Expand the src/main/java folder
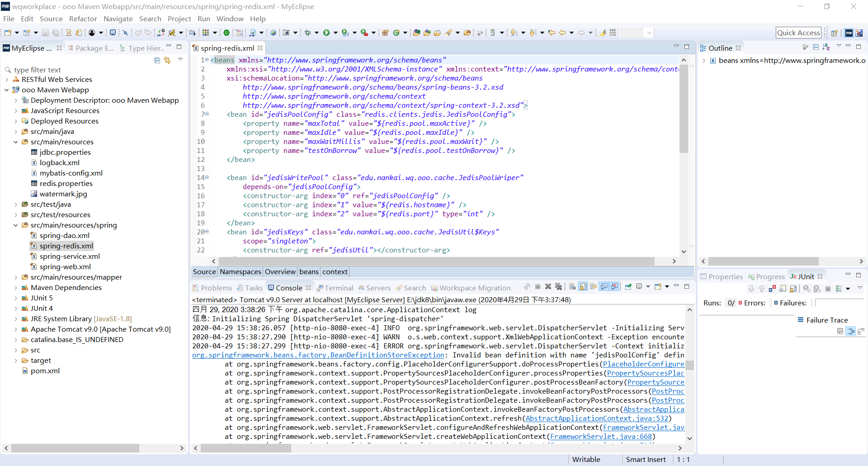 16,132
